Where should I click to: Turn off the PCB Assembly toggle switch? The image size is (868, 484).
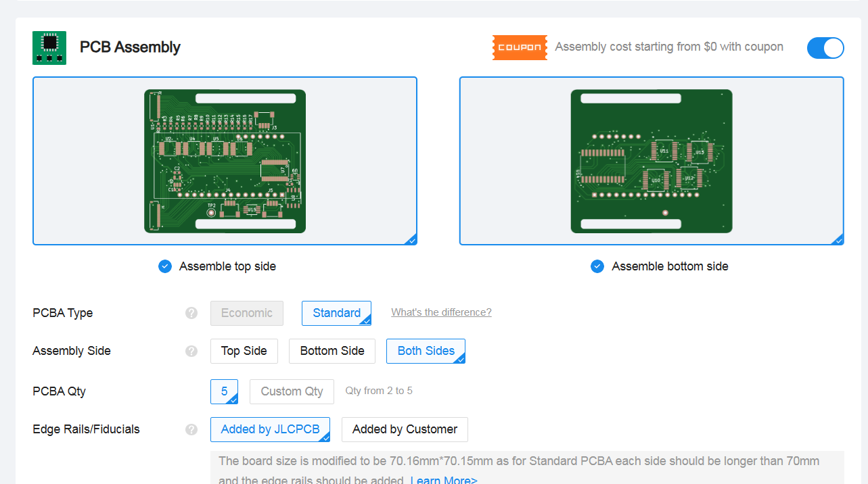825,47
